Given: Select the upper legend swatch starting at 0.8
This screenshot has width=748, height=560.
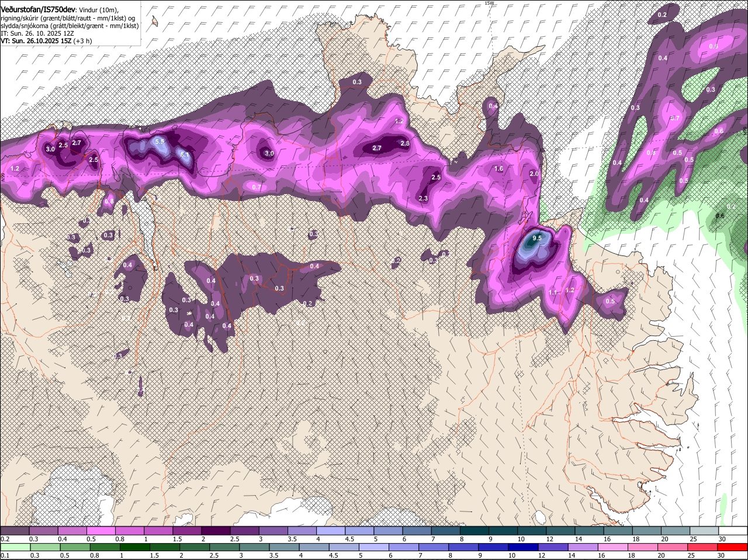Looking at the screenshot, I should (x=129, y=530).
